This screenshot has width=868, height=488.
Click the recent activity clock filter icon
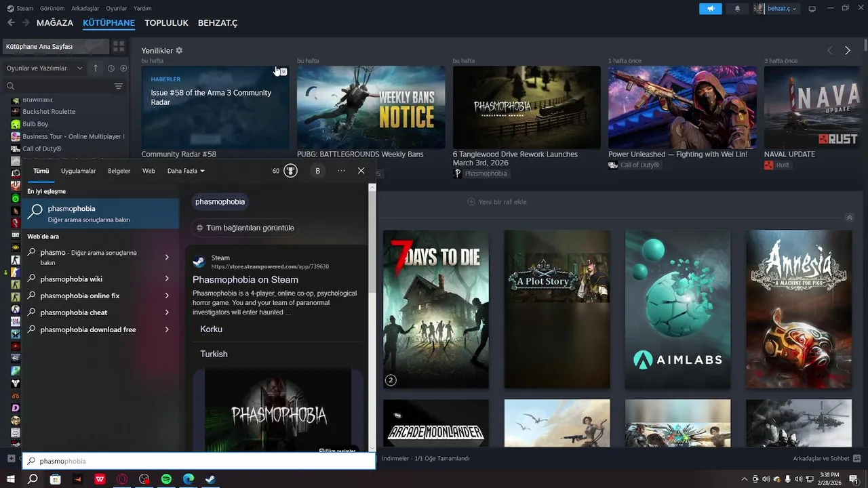(x=111, y=68)
